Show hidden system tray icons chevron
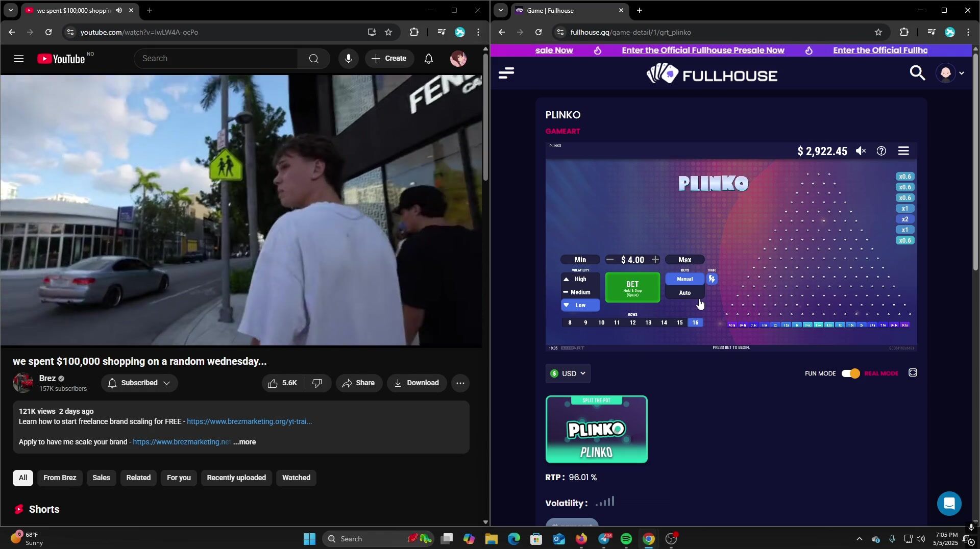This screenshot has width=980, height=549. click(859, 539)
